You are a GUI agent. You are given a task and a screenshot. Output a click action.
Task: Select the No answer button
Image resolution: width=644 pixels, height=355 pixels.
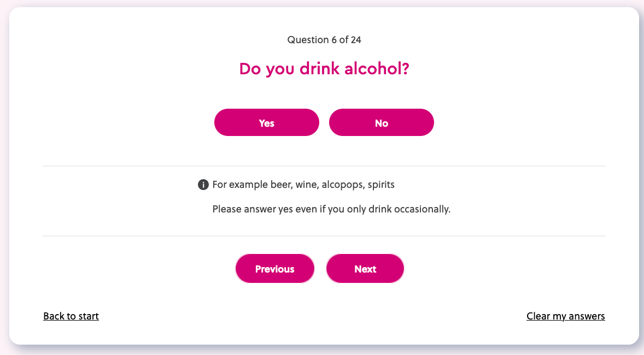tap(381, 122)
